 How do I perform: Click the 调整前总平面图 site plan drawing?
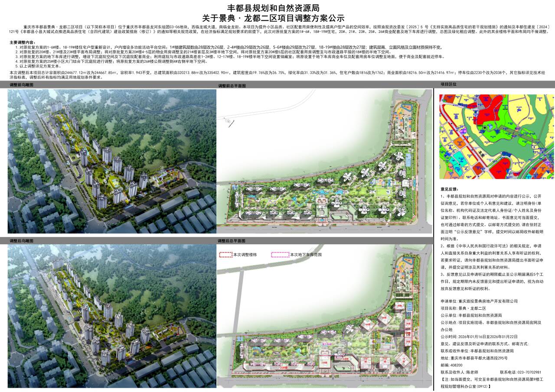pyautogui.click(x=324, y=161)
